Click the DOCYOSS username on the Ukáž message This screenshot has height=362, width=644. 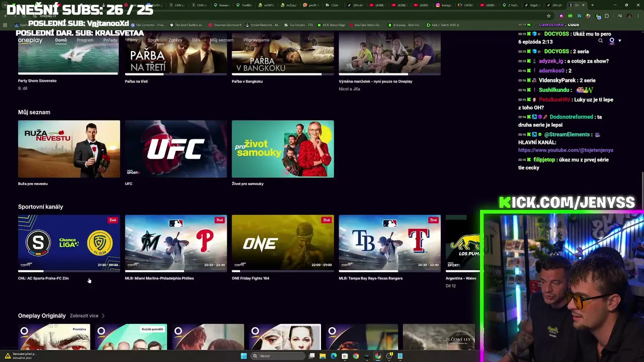pos(556,34)
